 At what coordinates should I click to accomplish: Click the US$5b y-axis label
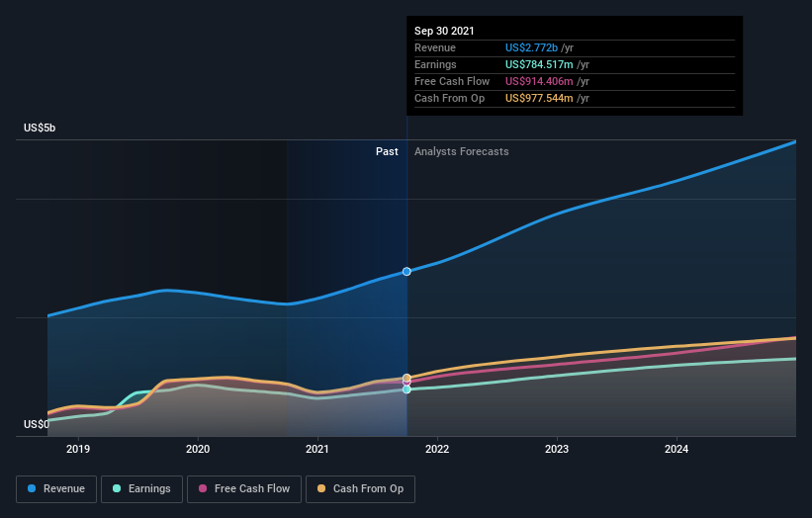[x=40, y=128]
